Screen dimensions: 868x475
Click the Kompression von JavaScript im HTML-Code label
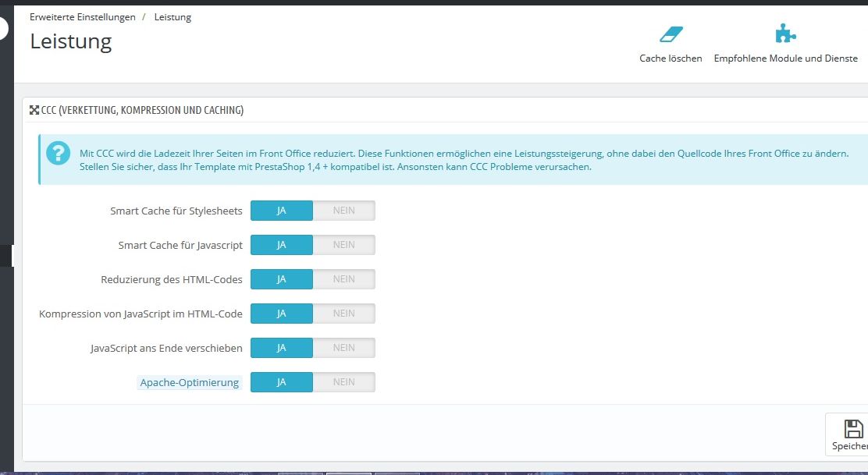(141, 314)
